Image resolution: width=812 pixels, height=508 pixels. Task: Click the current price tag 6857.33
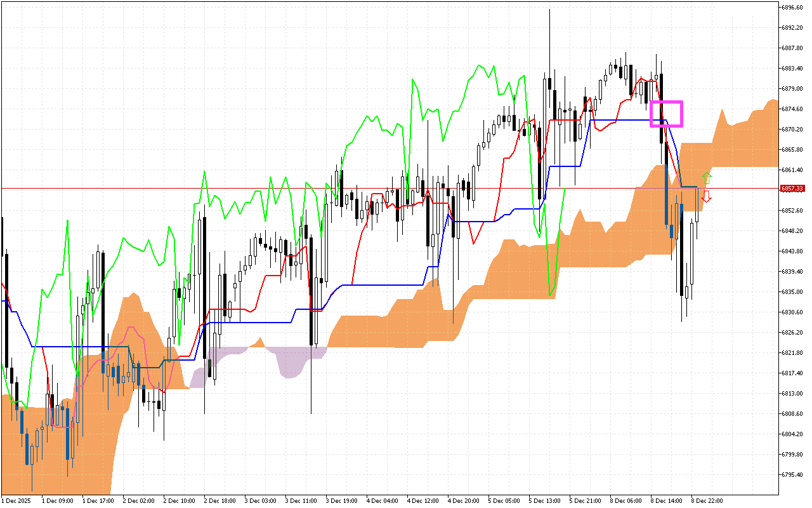point(792,188)
